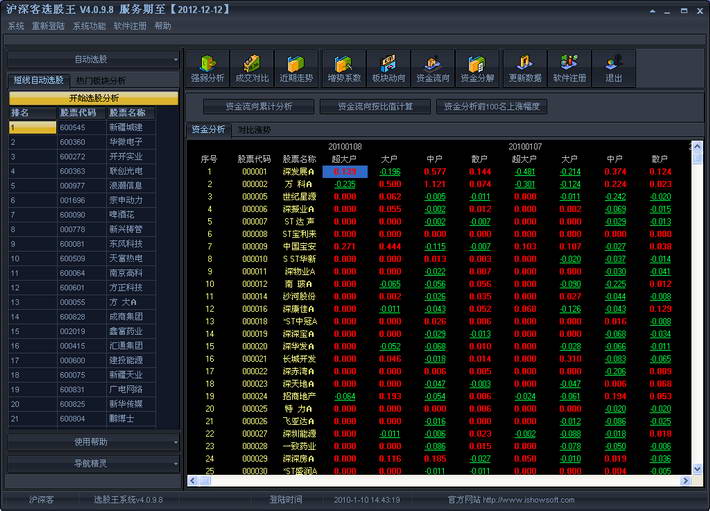
Task: Switch to the 资金分析 tab
Action: pyautogui.click(x=208, y=130)
